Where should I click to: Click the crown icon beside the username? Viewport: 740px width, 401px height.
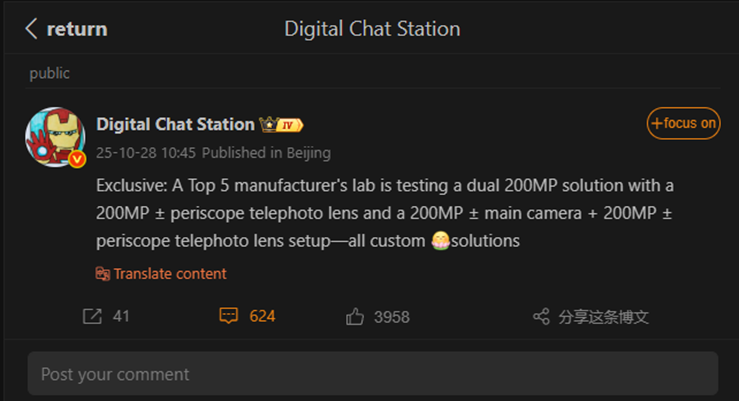click(x=268, y=124)
